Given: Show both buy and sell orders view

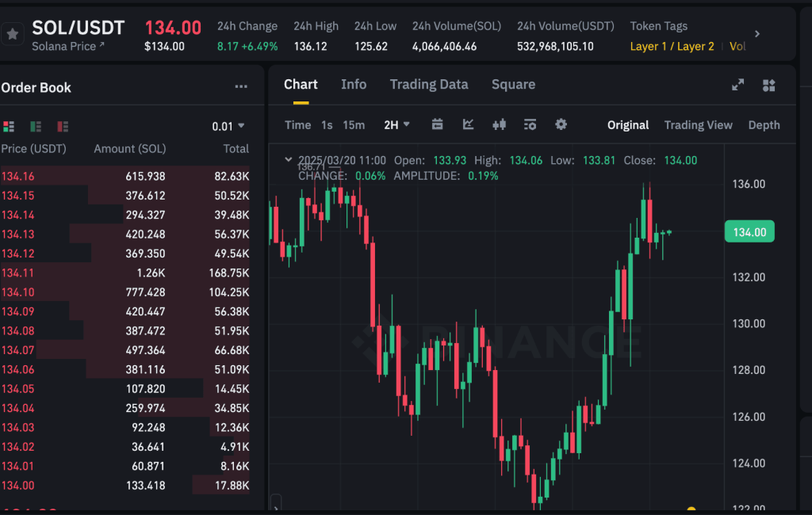Looking at the screenshot, I should tap(10, 126).
